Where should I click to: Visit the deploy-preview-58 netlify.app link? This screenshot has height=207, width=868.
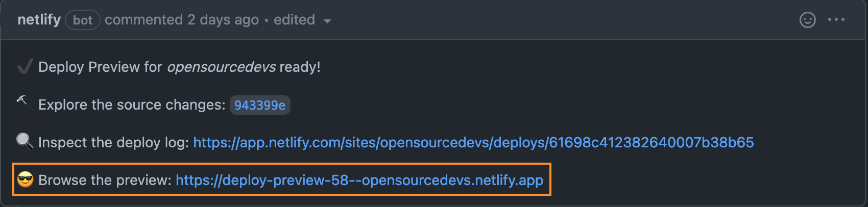pyautogui.click(x=359, y=180)
